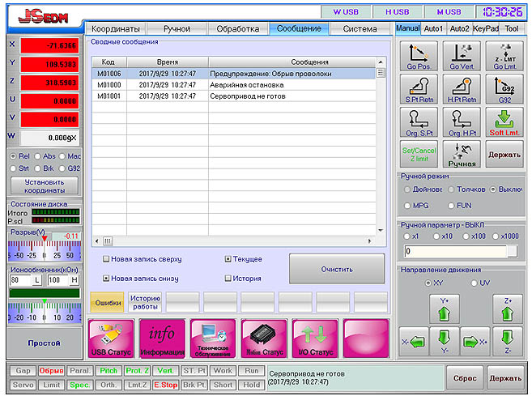Click the Org. H.Pt icon

(462, 122)
